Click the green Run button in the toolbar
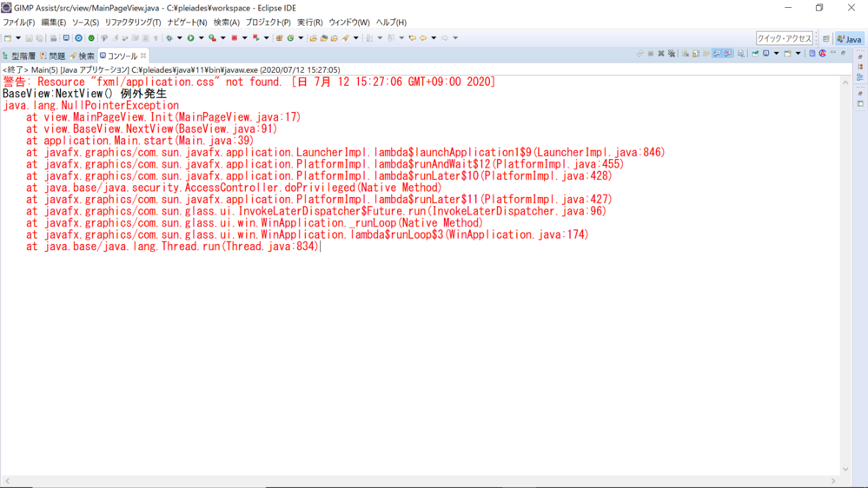 click(x=190, y=38)
